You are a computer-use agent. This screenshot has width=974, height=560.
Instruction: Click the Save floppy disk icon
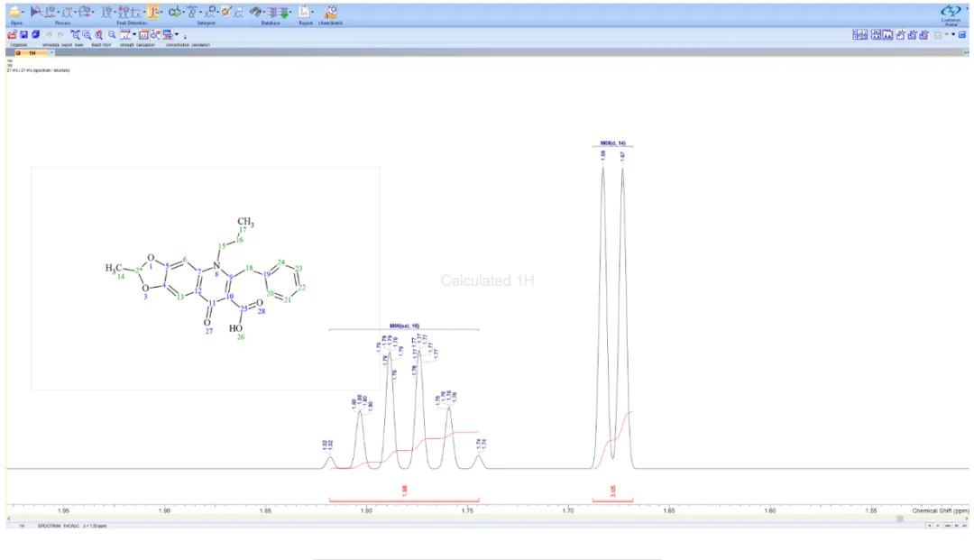click(23, 35)
